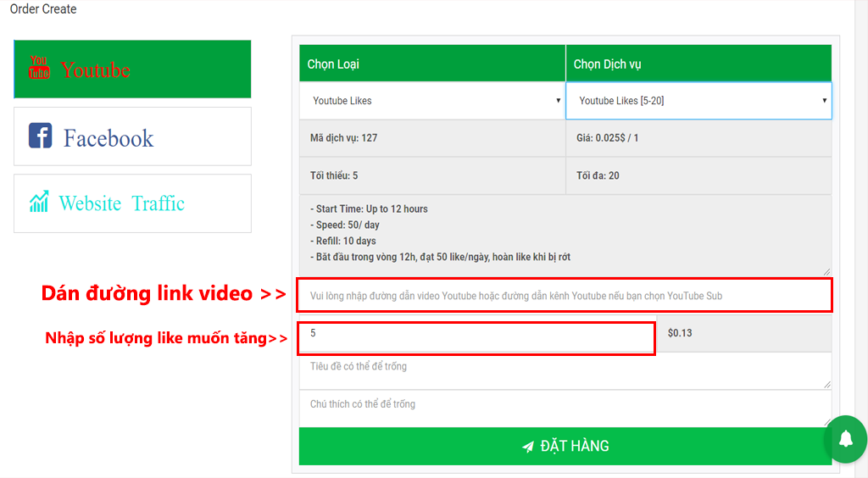Click the service description text box
Image resolution: width=868 pixels, height=478 pixels.
click(x=565, y=235)
